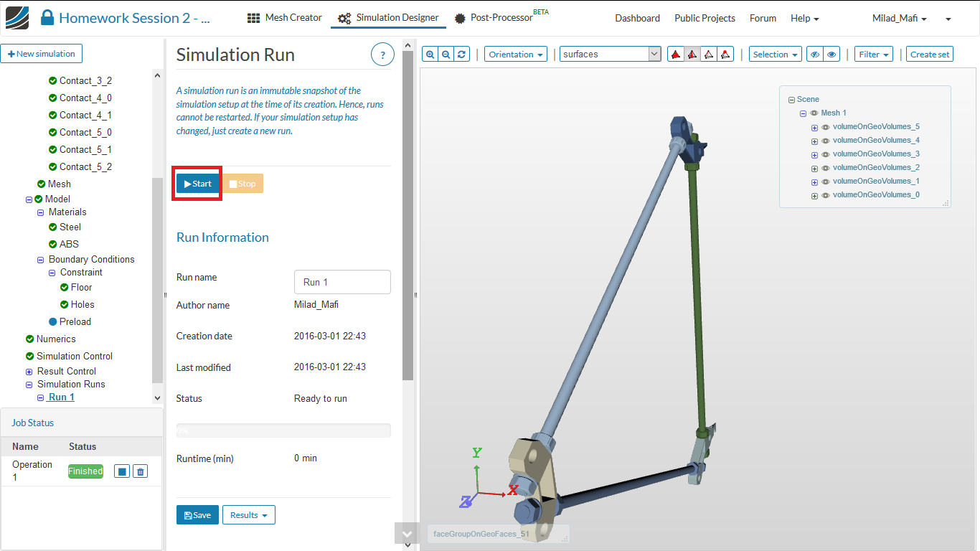Open the Filter dropdown
The width and height of the screenshot is (980, 551).
pyautogui.click(x=874, y=54)
